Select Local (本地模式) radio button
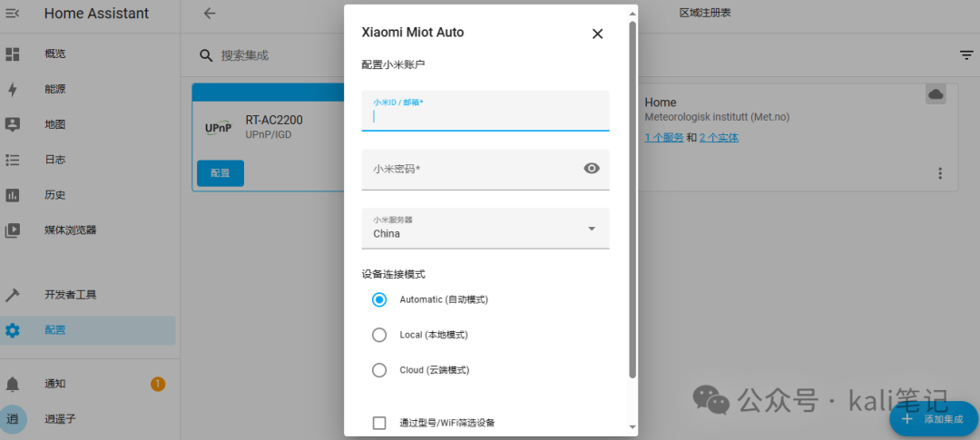Image resolution: width=980 pixels, height=440 pixels. (x=379, y=335)
